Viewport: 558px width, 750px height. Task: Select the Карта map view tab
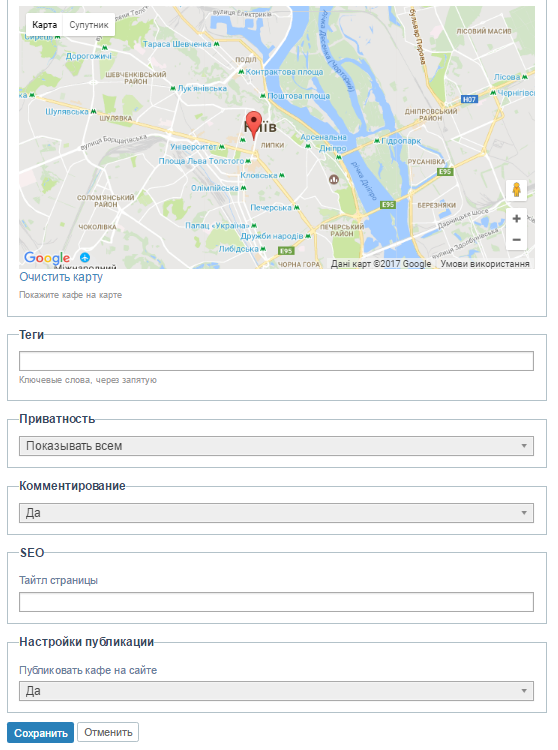tap(44, 25)
